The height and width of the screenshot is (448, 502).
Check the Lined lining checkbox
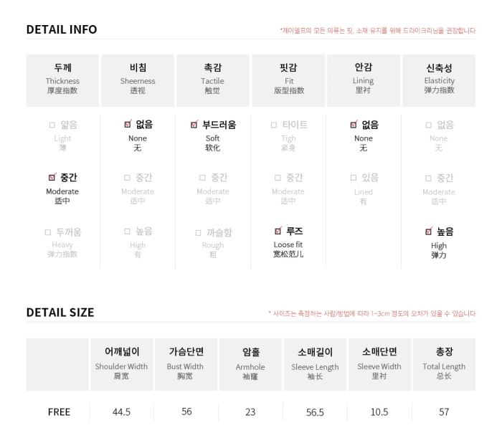click(354, 178)
